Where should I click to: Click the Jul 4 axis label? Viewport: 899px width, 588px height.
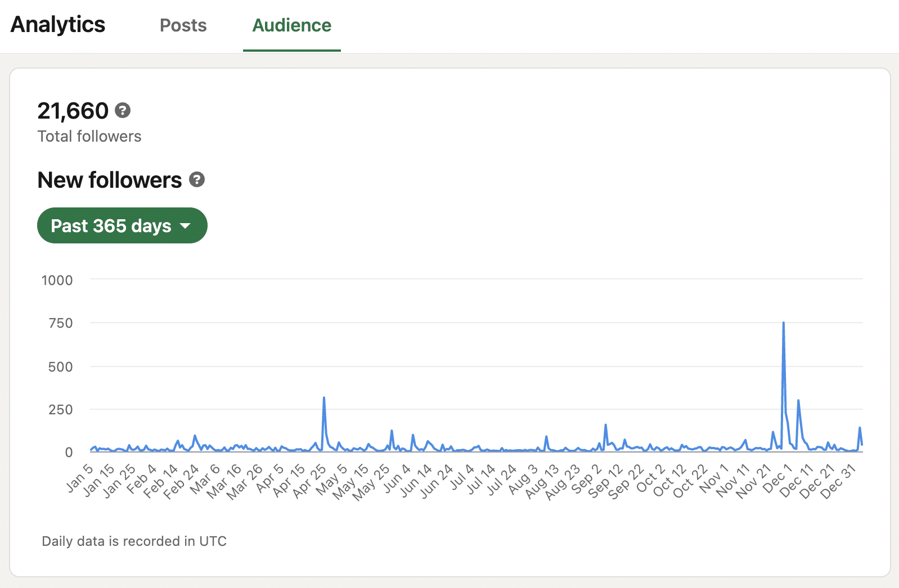coord(462,477)
